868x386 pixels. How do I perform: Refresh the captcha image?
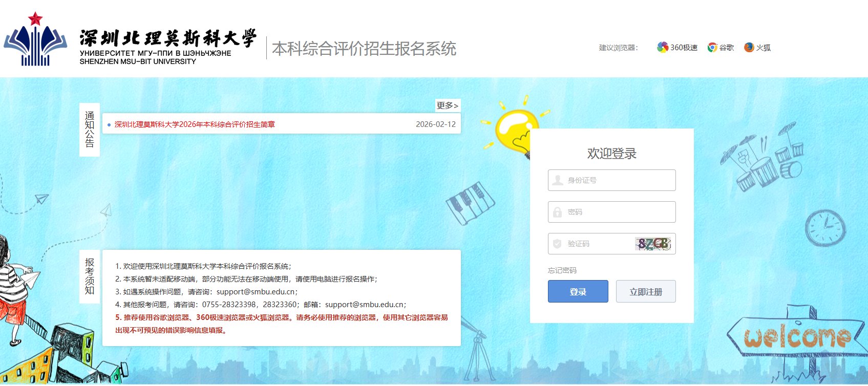pyautogui.click(x=653, y=244)
